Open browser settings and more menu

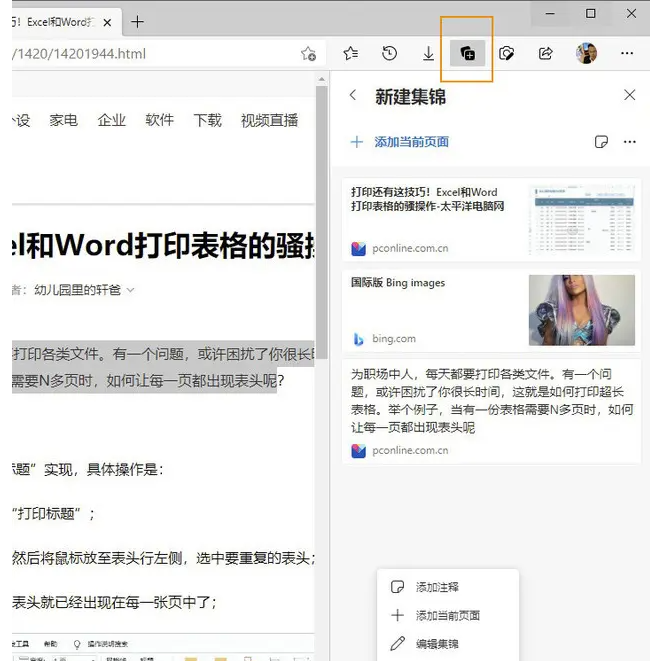tap(627, 53)
